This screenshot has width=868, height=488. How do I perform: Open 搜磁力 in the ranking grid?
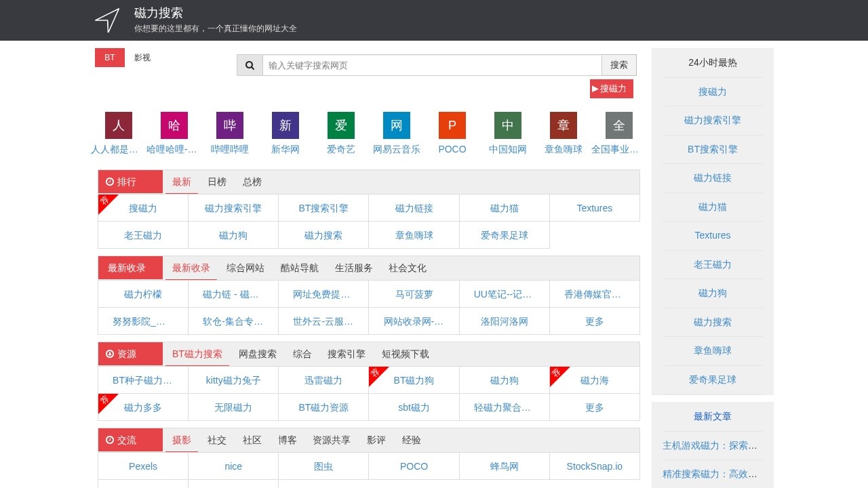click(143, 208)
